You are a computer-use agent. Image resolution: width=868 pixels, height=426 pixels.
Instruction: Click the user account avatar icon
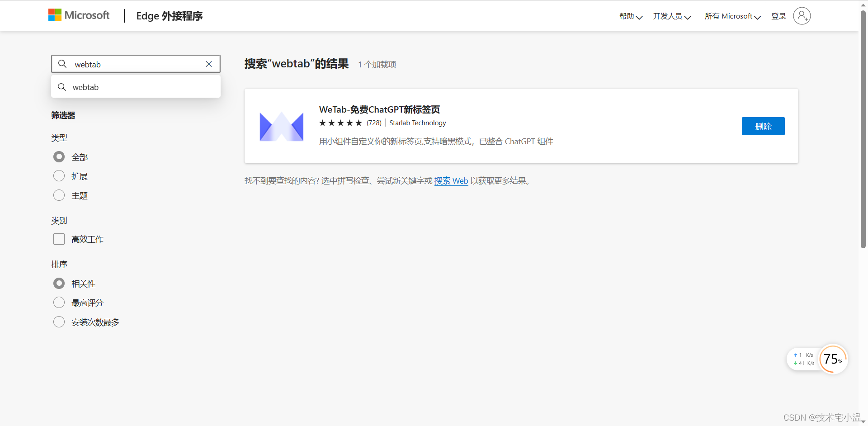tap(802, 16)
